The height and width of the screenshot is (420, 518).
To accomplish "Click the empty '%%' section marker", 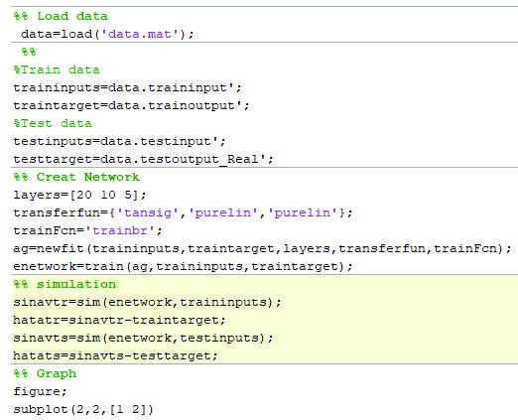I will (x=29, y=52).
